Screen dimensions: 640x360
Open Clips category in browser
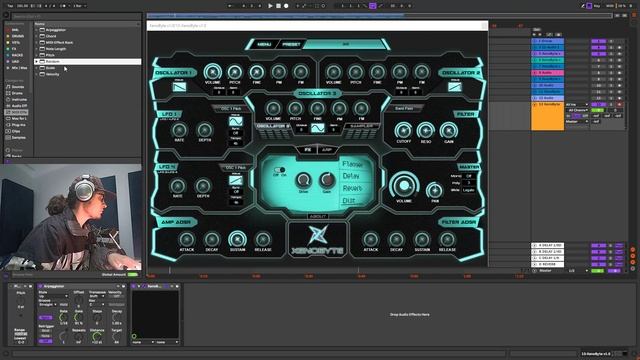coord(16,131)
